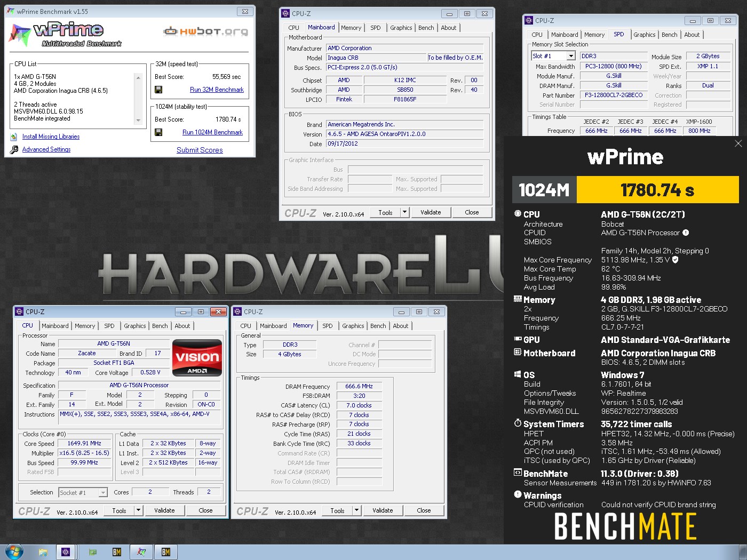Switch to CPU tab in Memory CPU-Z window
Viewport: 747px width, 560px height.
click(246, 326)
